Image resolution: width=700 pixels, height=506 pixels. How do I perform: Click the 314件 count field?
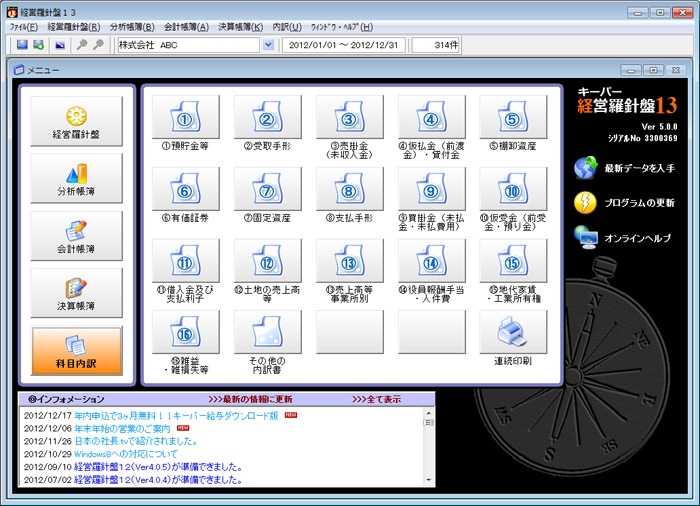[x=436, y=45]
